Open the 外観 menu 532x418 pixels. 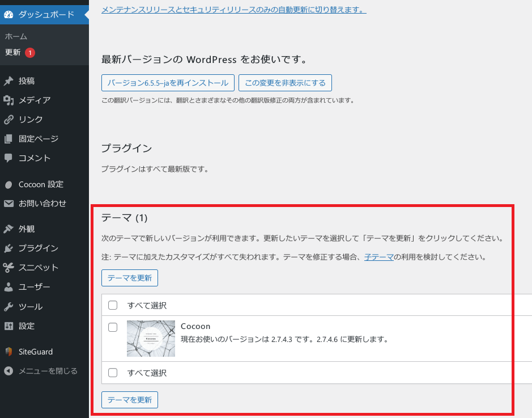point(44,229)
